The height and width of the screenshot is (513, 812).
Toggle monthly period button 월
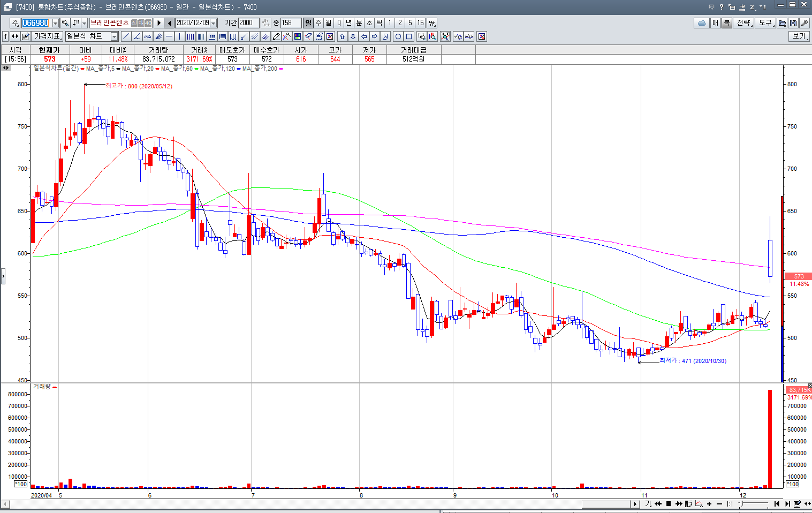point(329,23)
